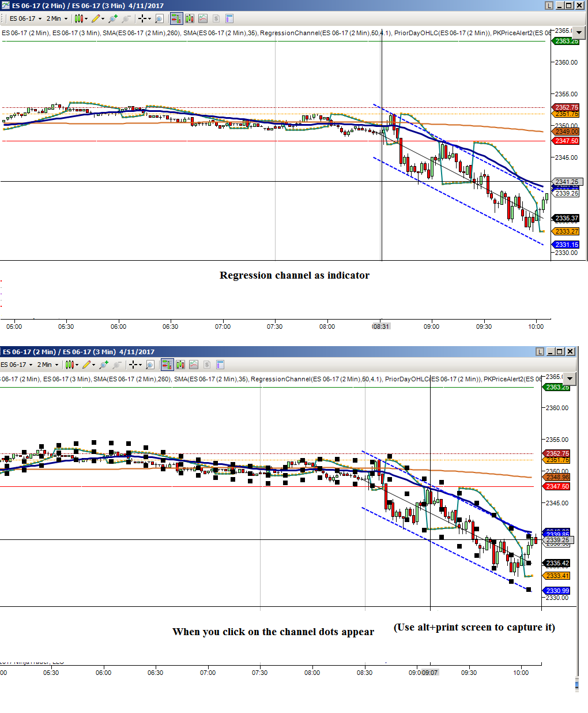Toggle Chart Trader button in lower chart toolbar
Screen dimensions: 588x713
coord(167,365)
